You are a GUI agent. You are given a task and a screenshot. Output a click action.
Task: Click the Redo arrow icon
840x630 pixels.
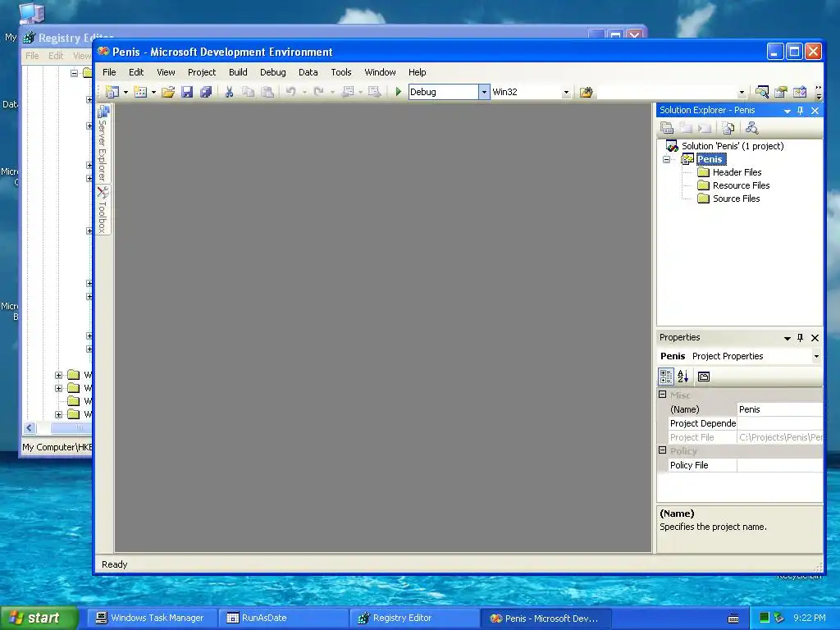point(319,92)
